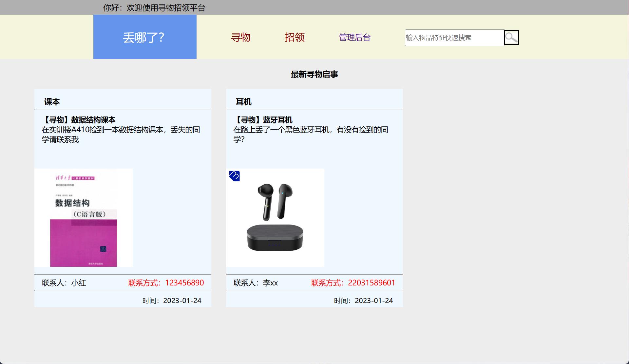The height and width of the screenshot is (364, 629).
Task: Click the magnifying glass search icon
Action: (511, 37)
